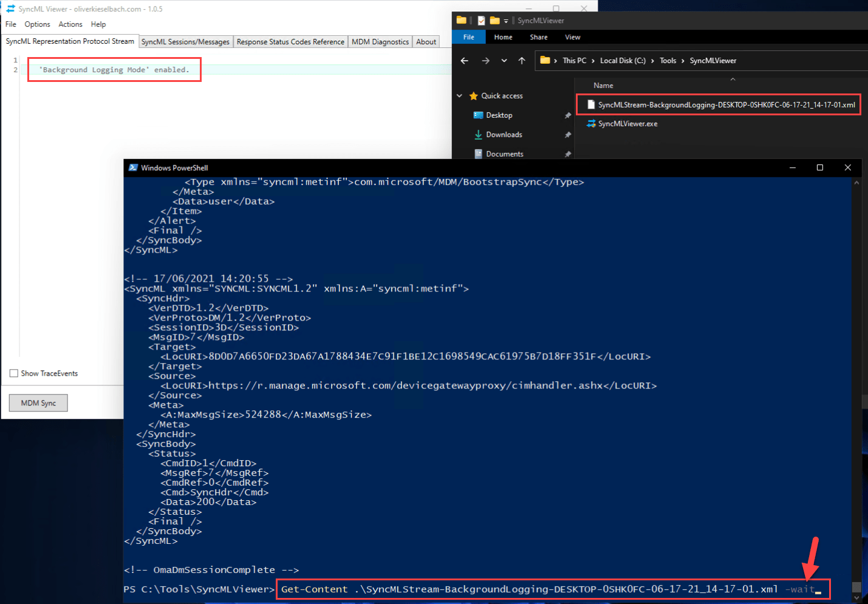The height and width of the screenshot is (604, 868).
Task: Collapse the Quick access tree node
Action: (x=459, y=96)
